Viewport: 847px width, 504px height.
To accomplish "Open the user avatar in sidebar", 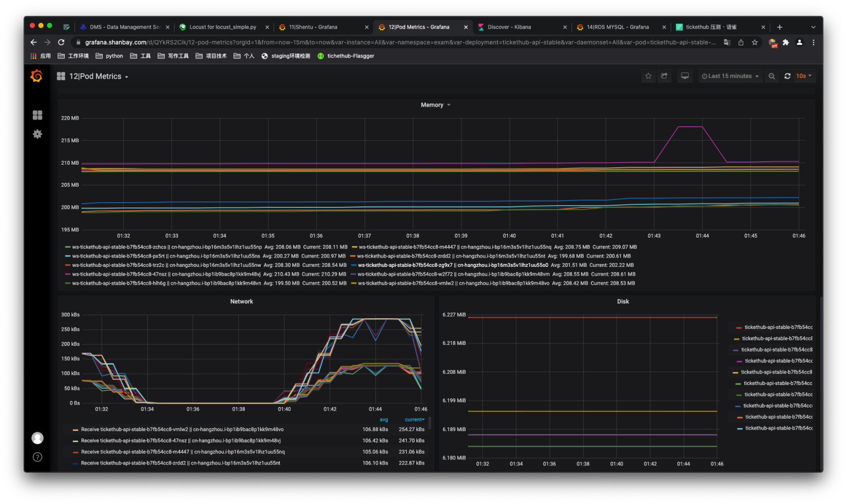I will click(x=37, y=438).
